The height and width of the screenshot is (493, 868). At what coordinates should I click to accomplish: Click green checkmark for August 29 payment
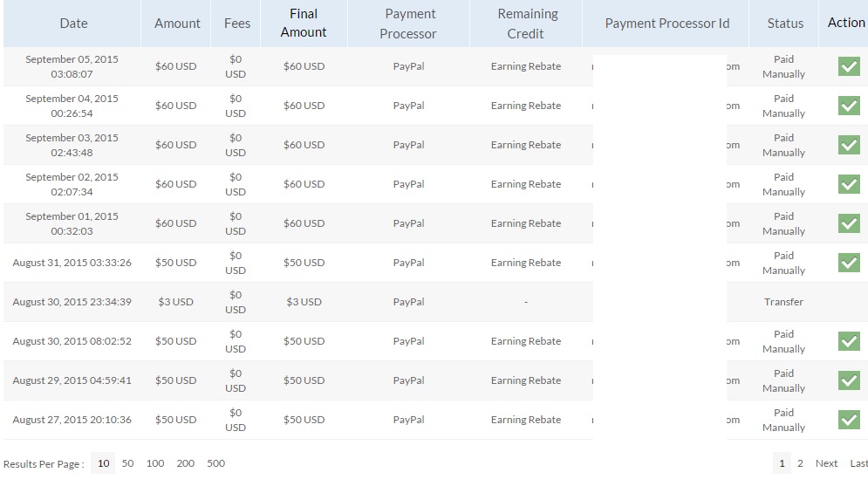point(848,380)
